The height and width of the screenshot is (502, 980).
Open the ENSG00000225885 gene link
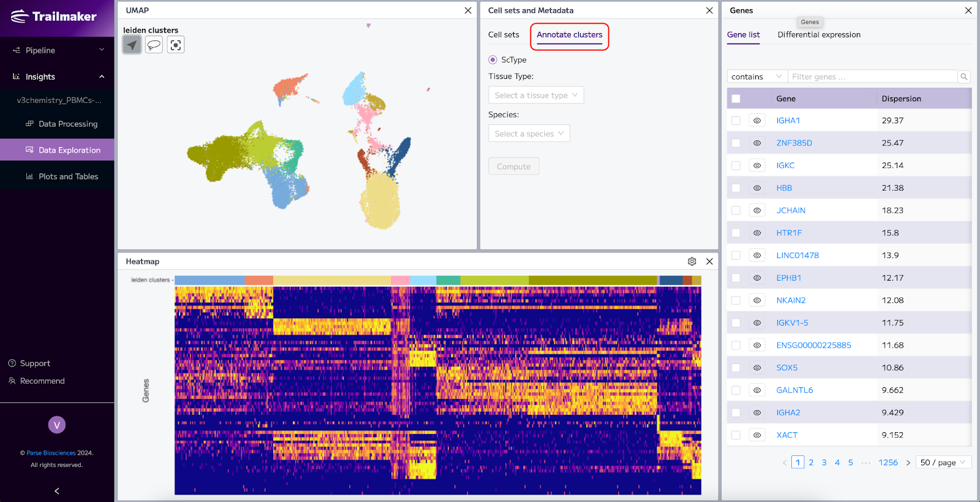click(813, 345)
